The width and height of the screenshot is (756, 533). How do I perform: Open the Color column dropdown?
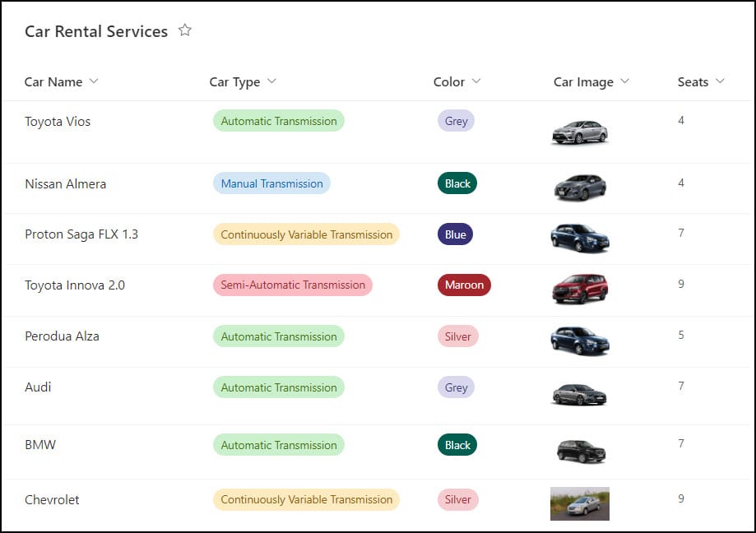click(x=476, y=81)
